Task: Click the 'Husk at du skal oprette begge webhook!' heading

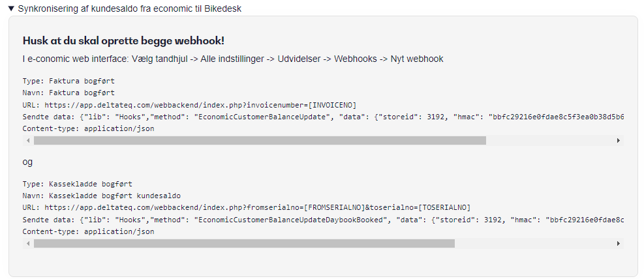Action: [x=123, y=41]
